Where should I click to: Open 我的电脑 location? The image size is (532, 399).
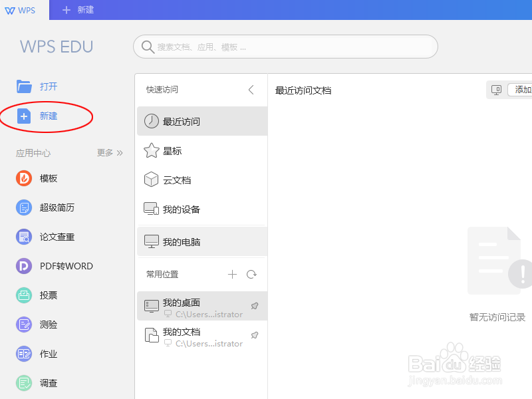tap(202, 241)
